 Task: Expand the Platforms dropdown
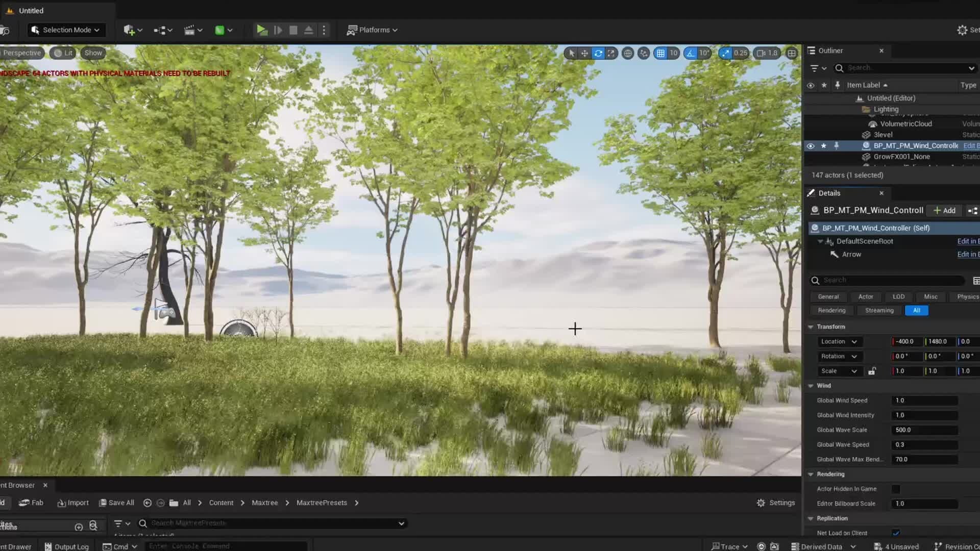tap(373, 30)
